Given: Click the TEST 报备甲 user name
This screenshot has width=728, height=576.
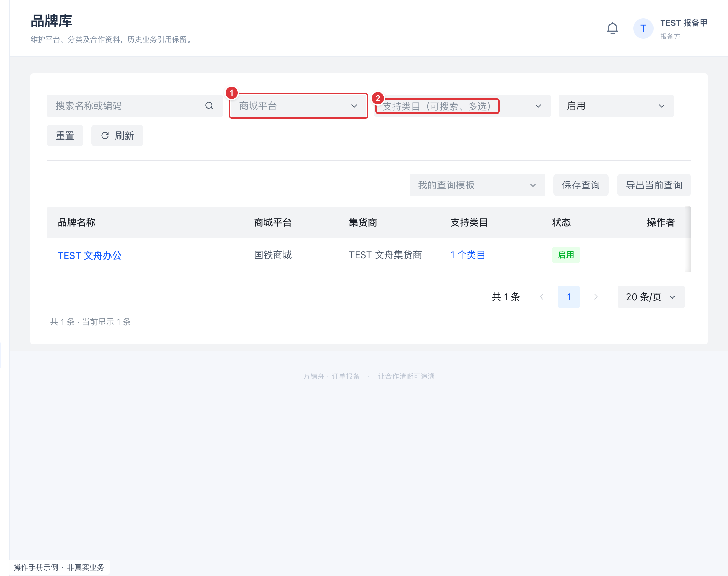Looking at the screenshot, I should click(684, 23).
